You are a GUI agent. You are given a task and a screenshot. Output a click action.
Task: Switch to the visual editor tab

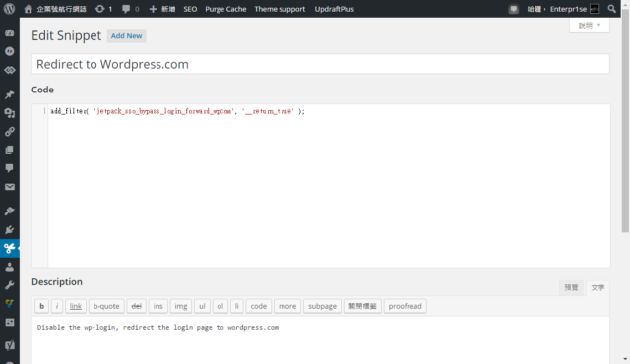(571, 287)
